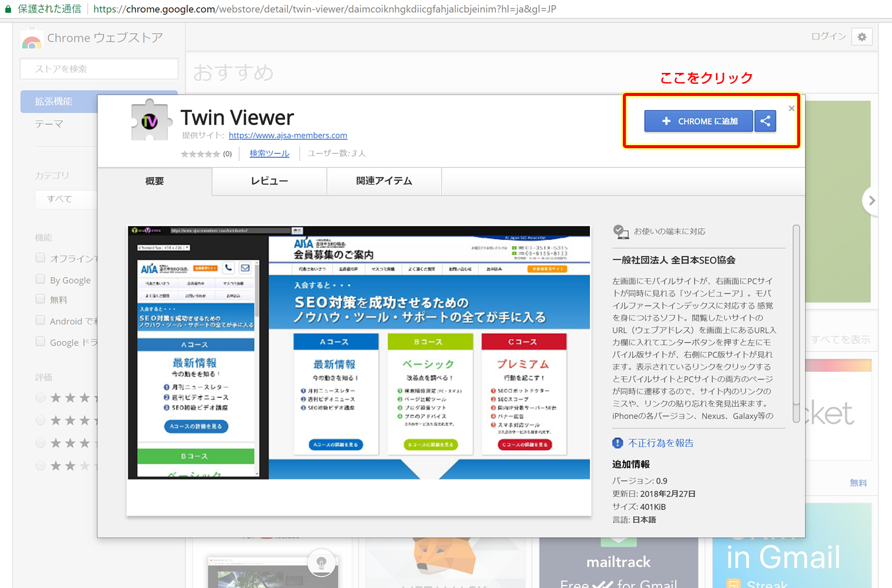The image size is (892, 588).
Task: Click the 更新日: 2018年2月27日 text
Action: tap(654, 494)
